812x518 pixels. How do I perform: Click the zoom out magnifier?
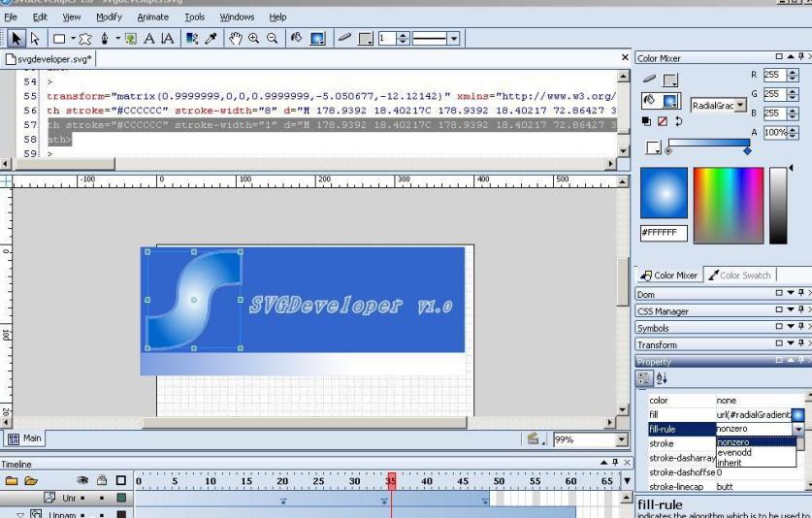coord(272,39)
